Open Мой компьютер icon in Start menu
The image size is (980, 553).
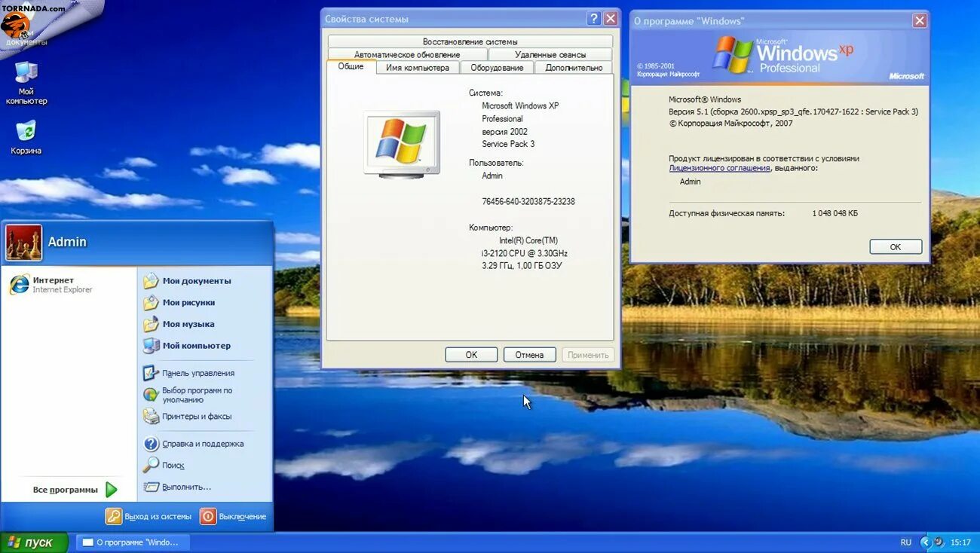tap(151, 347)
